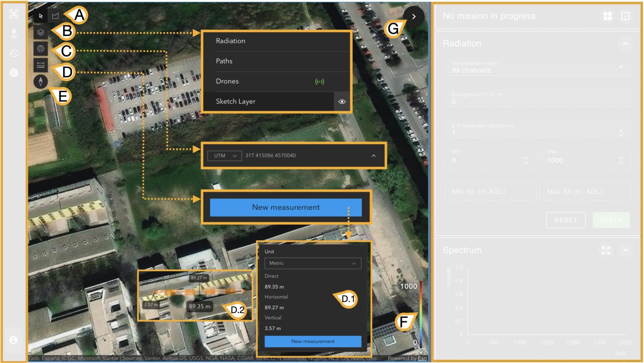Toggle Sketch Layer visibility eye
This screenshot has height=363, width=644.
tap(342, 102)
